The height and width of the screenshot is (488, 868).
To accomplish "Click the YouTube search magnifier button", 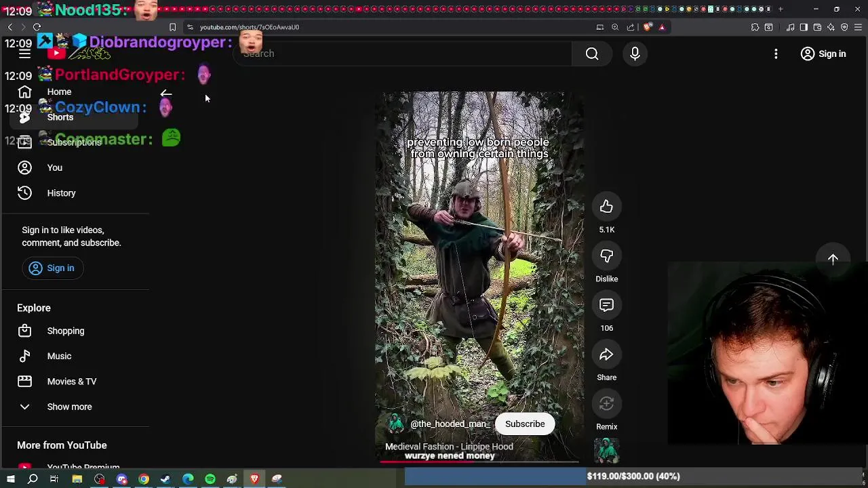I will point(592,54).
